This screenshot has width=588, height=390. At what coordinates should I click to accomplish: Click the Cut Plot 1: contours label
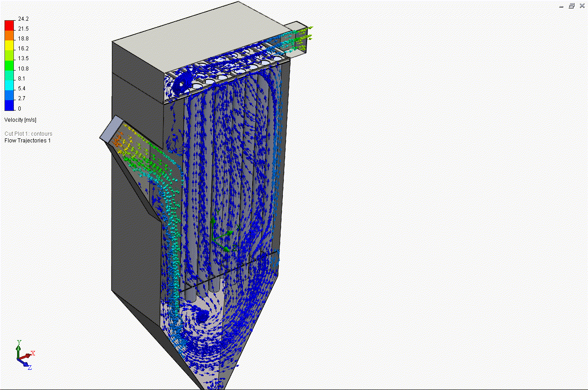28,134
